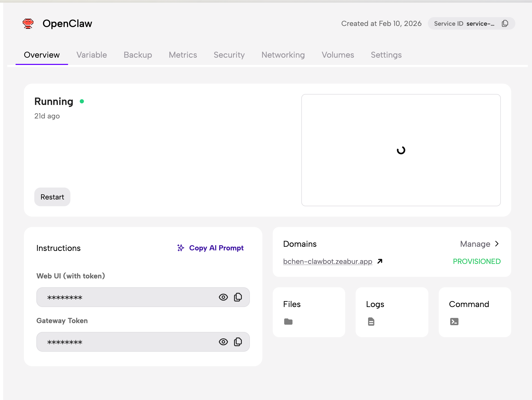The width and height of the screenshot is (532, 400).
Task: Open the Command terminal icon
Action: point(454,322)
